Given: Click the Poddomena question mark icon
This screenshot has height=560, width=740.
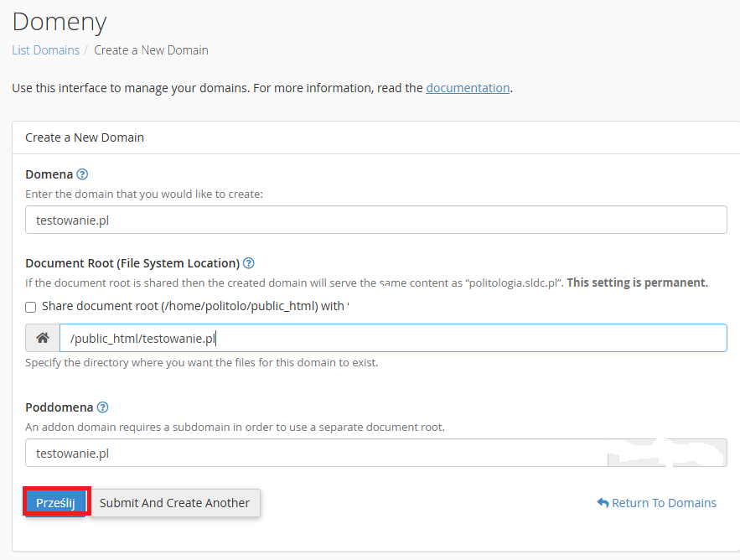Looking at the screenshot, I should pyautogui.click(x=103, y=407).
